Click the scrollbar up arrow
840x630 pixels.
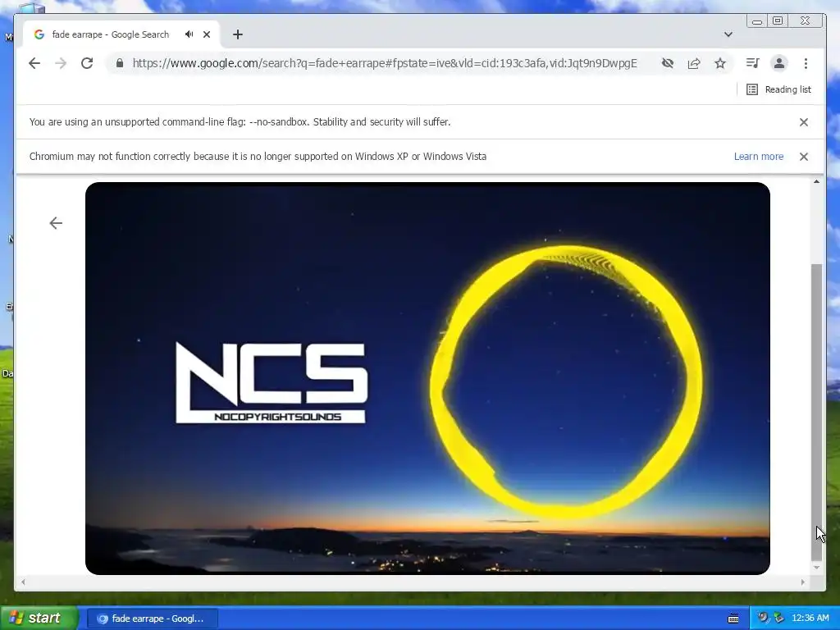click(816, 182)
